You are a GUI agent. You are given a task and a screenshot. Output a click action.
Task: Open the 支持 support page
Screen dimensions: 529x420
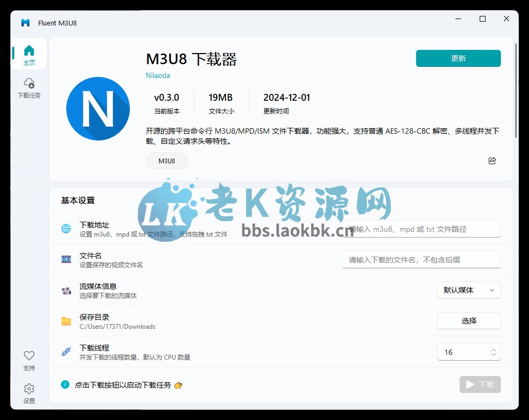coord(29,361)
